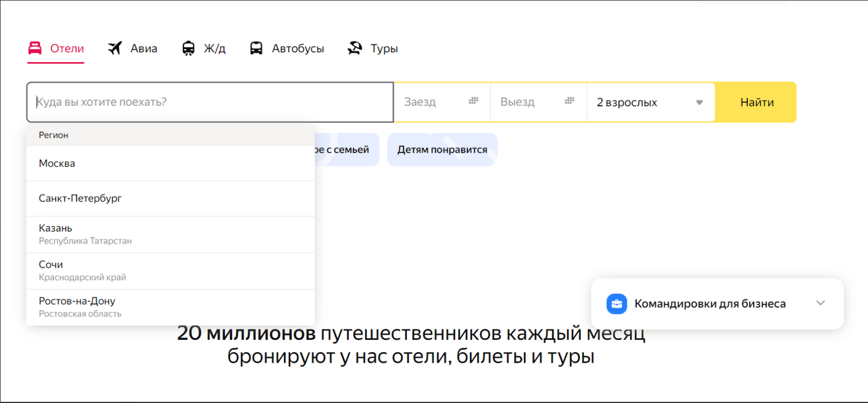Viewport: 868px width, 403px height.
Task: Click the bed icon for Отели
Action: [35, 48]
